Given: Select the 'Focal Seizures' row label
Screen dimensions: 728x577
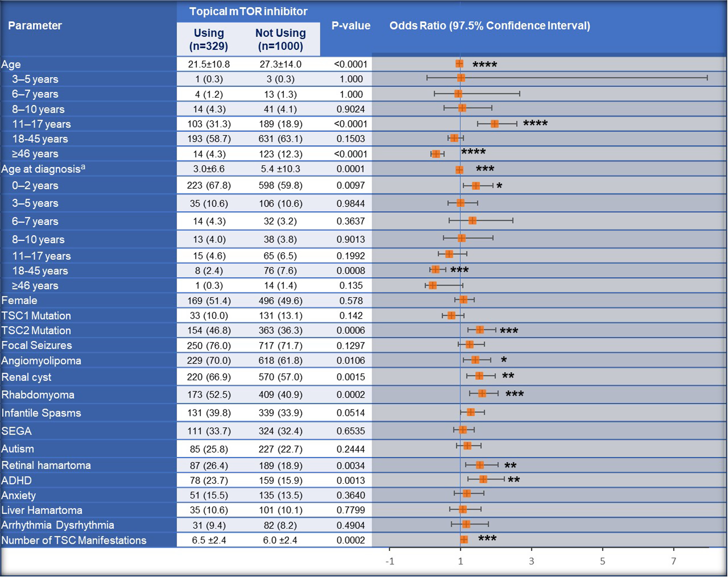Looking at the screenshot, I should (36, 346).
